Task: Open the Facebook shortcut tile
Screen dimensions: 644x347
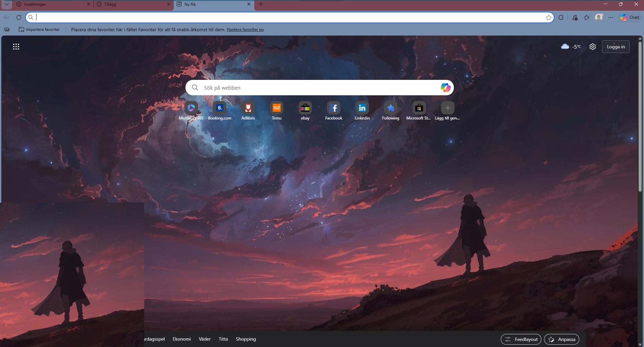Action: click(334, 108)
